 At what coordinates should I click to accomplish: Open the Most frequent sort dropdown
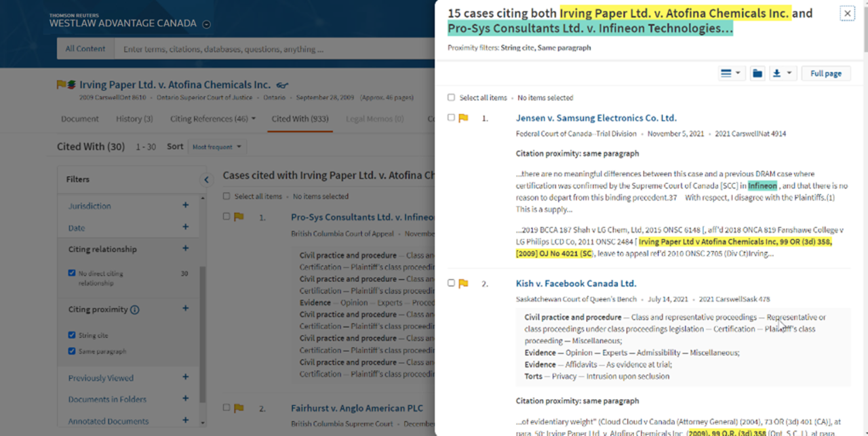(x=217, y=147)
